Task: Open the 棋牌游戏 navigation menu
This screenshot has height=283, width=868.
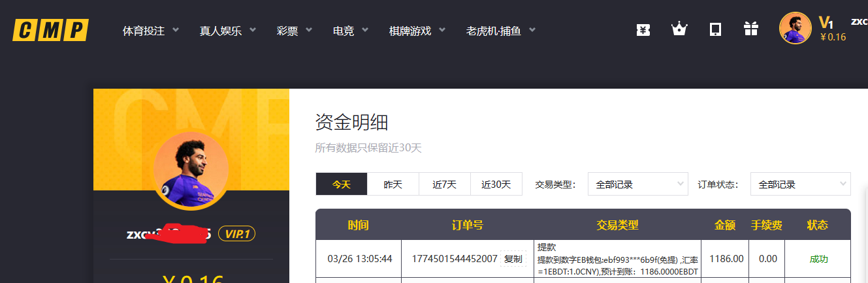Action: (x=417, y=31)
